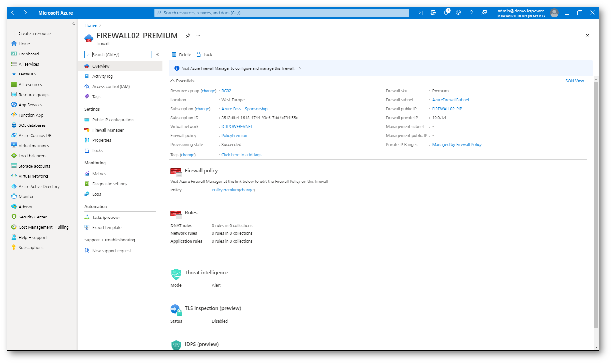Open JSON View link

pyautogui.click(x=574, y=81)
